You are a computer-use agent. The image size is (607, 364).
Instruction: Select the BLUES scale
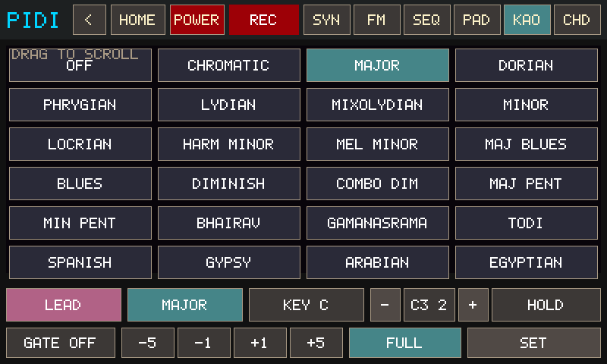[80, 184]
